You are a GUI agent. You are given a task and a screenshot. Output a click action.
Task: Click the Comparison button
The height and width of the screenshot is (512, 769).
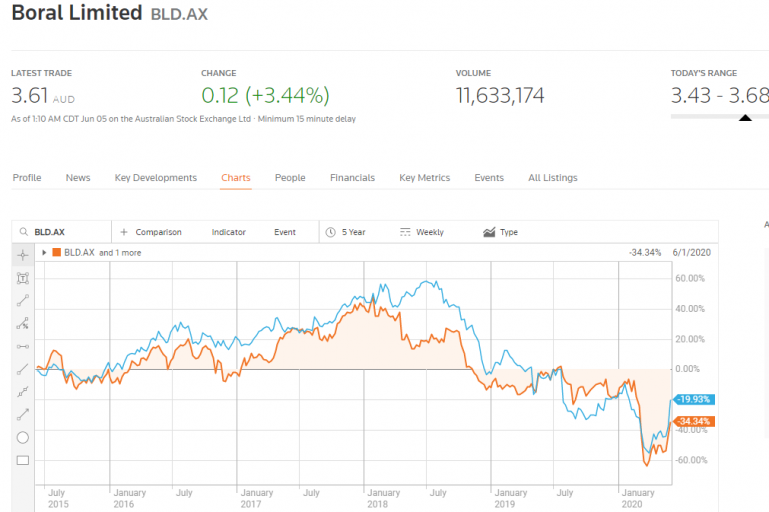[151, 232]
